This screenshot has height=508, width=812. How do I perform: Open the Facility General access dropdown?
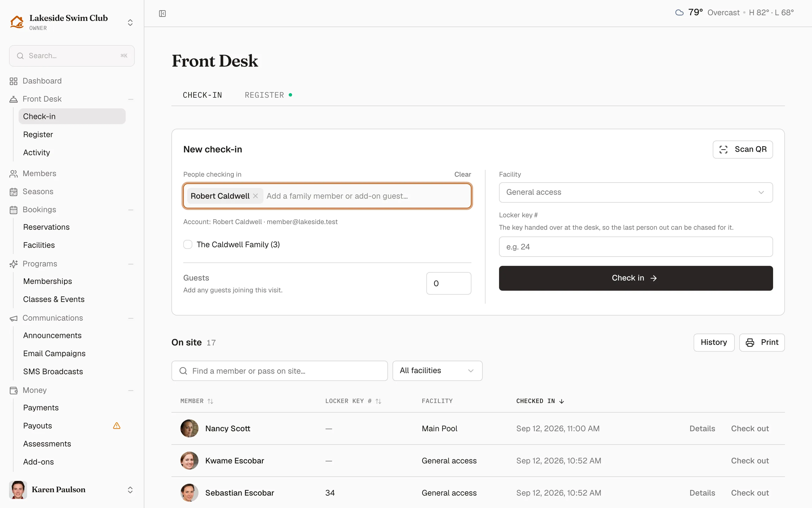pos(636,192)
